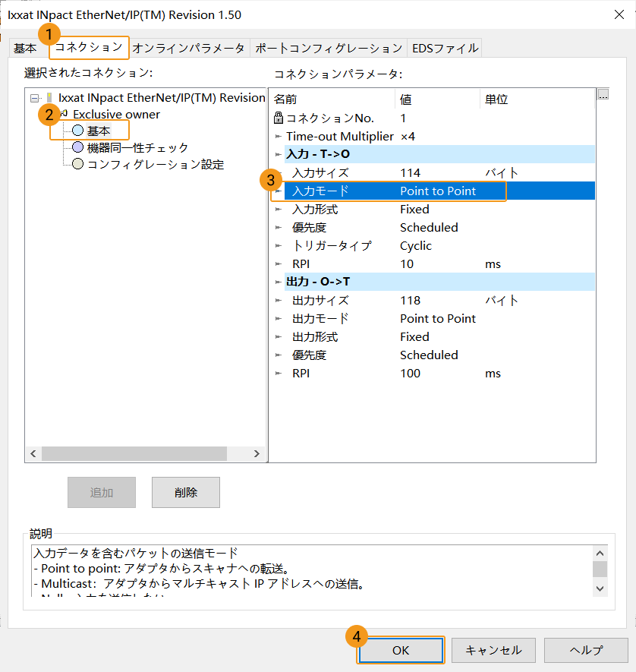The image size is (636, 672).
Task: Edit the input RPI value 10
Action: (407, 264)
